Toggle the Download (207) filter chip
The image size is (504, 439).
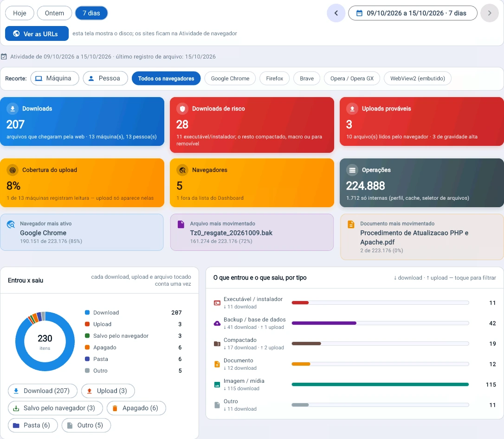click(43, 391)
